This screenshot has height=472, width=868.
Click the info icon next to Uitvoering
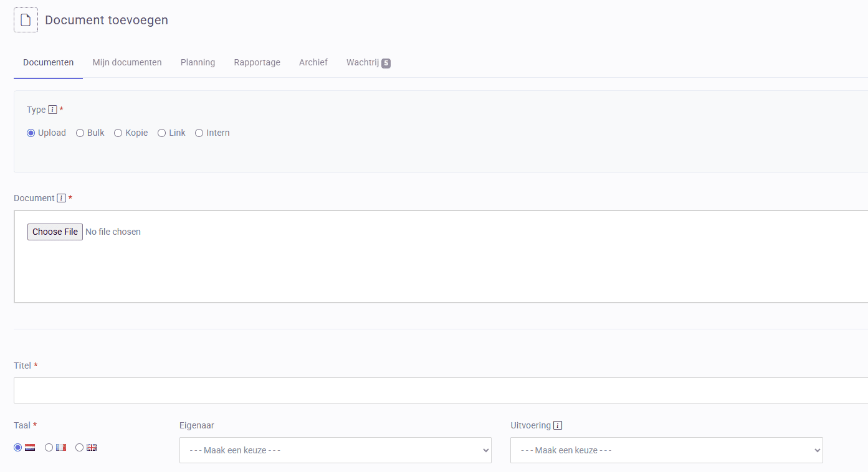[x=558, y=425]
